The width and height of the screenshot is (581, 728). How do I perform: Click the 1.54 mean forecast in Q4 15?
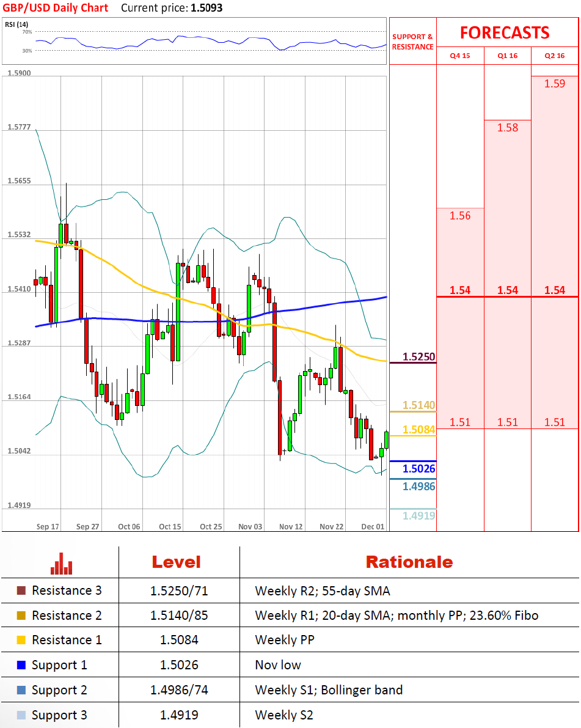(x=460, y=290)
